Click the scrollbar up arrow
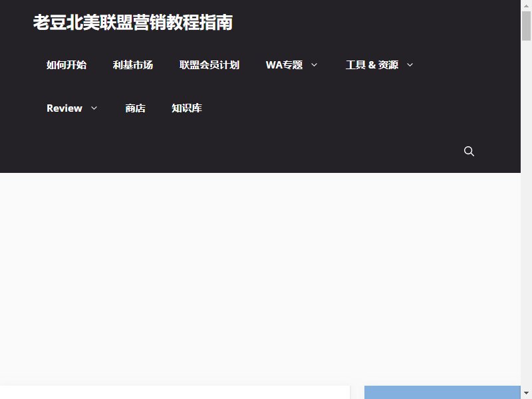Screen dimensions: 532x399 (526, 5)
